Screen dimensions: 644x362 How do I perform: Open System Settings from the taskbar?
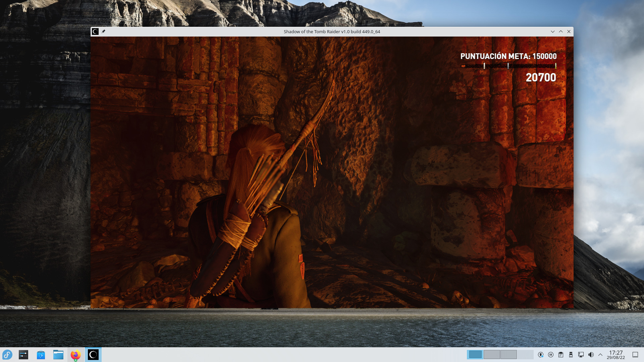tap(23, 355)
